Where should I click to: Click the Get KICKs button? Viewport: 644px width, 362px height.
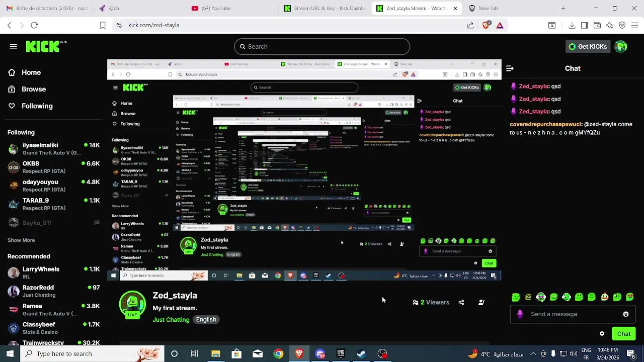588,47
